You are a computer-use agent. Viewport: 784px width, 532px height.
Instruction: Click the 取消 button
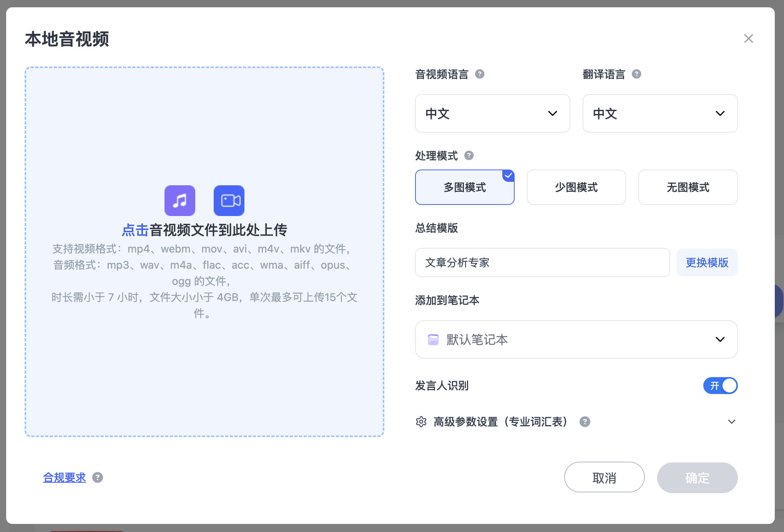[x=605, y=477]
